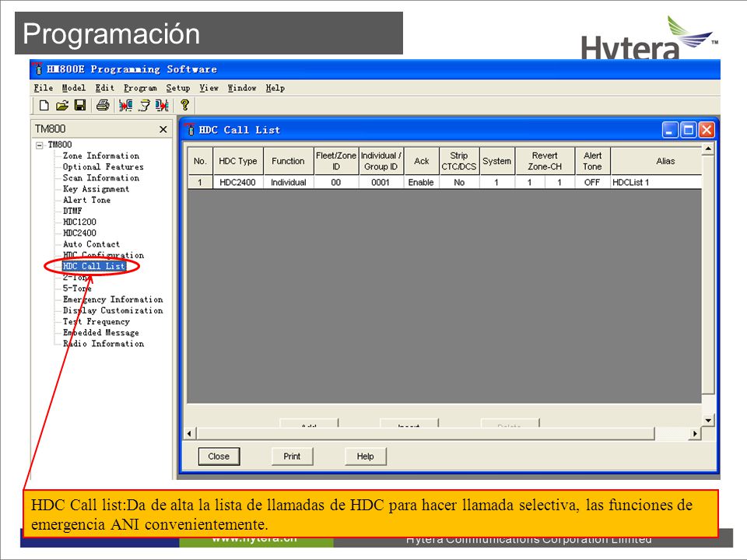
Task: Open the View menu
Action: pyautogui.click(x=209, y=88)
